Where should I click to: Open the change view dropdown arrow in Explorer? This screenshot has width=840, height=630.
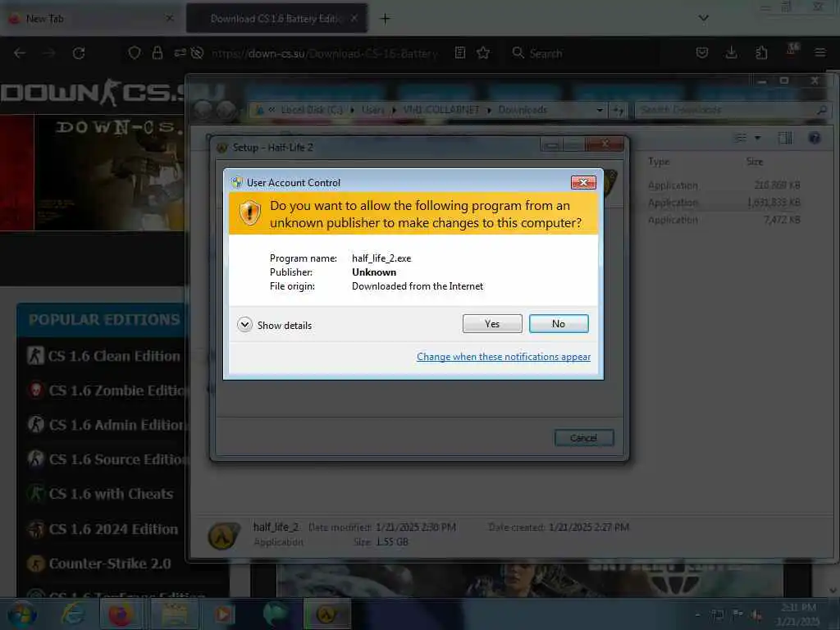757,138
